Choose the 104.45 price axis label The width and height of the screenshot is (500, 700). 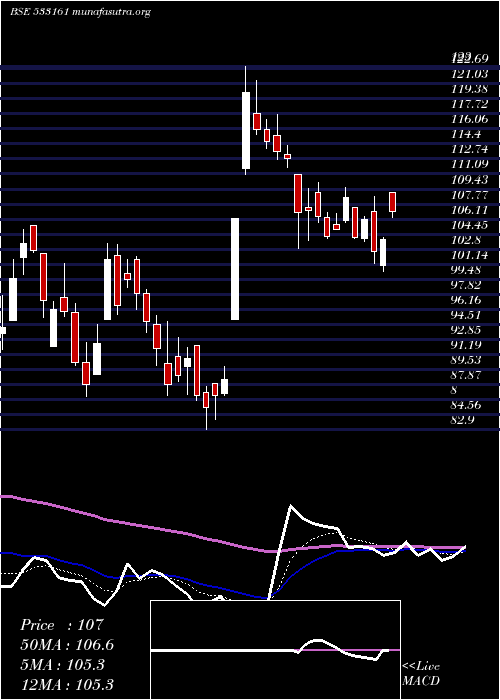coord(470,225)
